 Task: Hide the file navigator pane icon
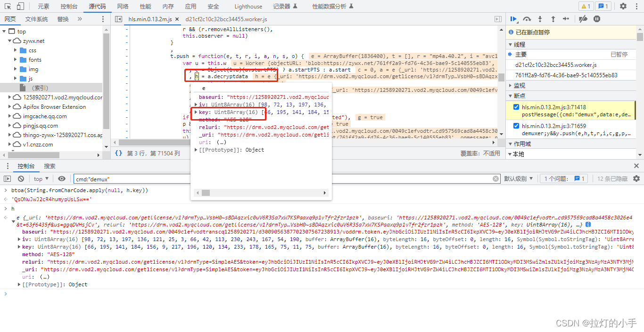(x=118, y=19)
